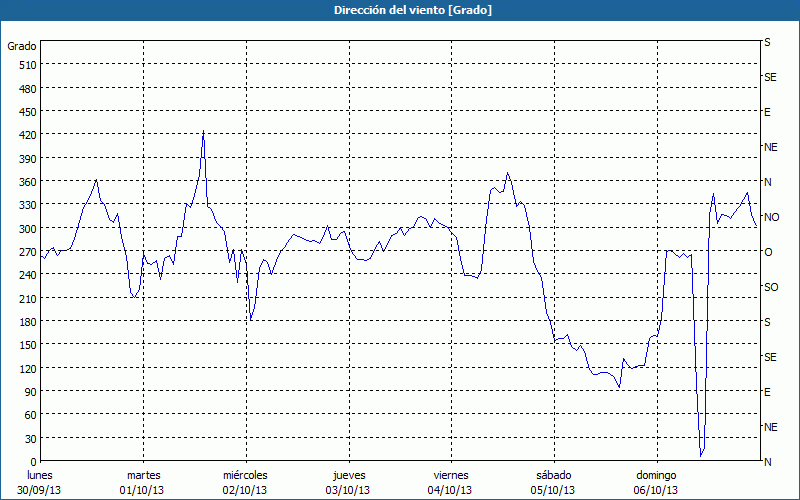Click the "martes 01/10/13" date label

[143, 482]
